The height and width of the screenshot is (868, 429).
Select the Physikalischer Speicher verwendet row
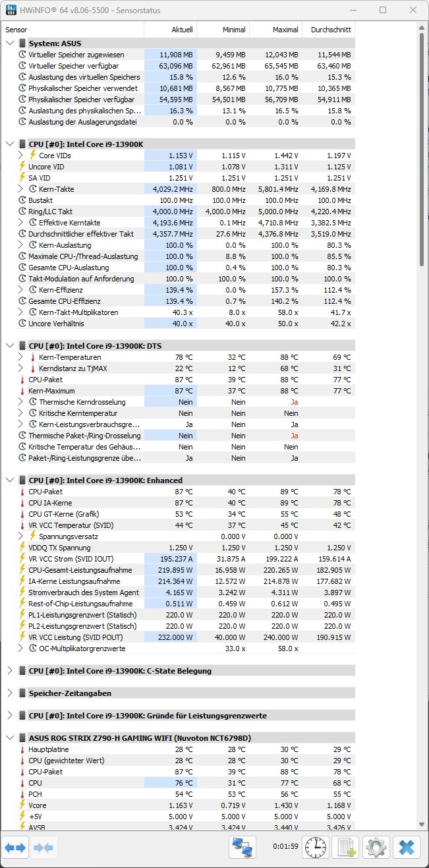pos(179,88)
